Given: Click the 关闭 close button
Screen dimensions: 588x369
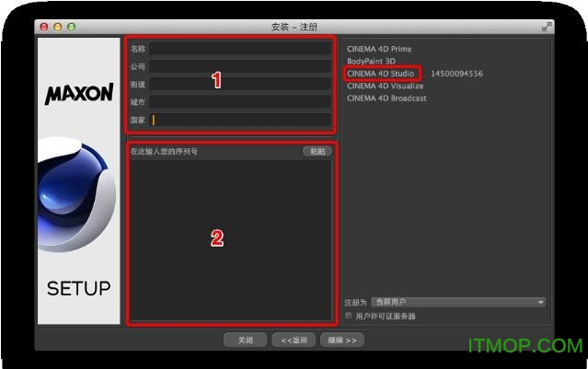Looking at the screenshot, I should tap(246, 340).
